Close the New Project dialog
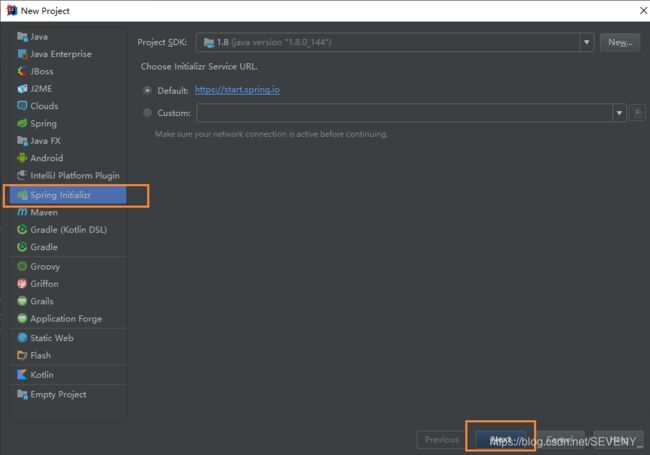The height and width of the screenshot is (455, 650). (643, 10)
